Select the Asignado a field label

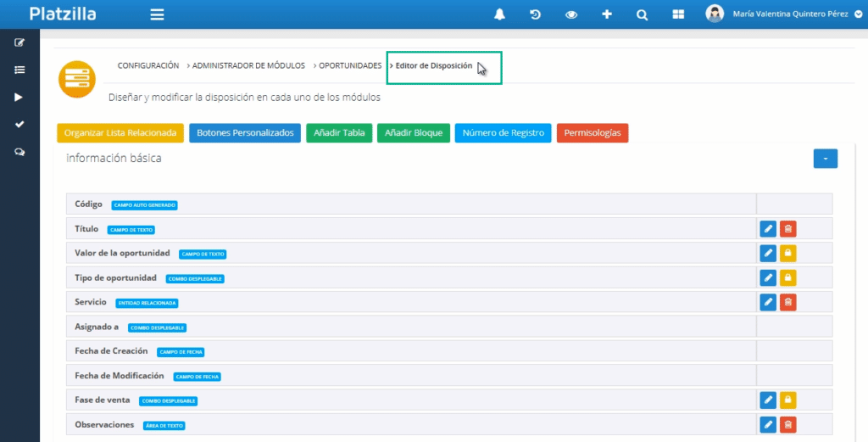[97, 327]
